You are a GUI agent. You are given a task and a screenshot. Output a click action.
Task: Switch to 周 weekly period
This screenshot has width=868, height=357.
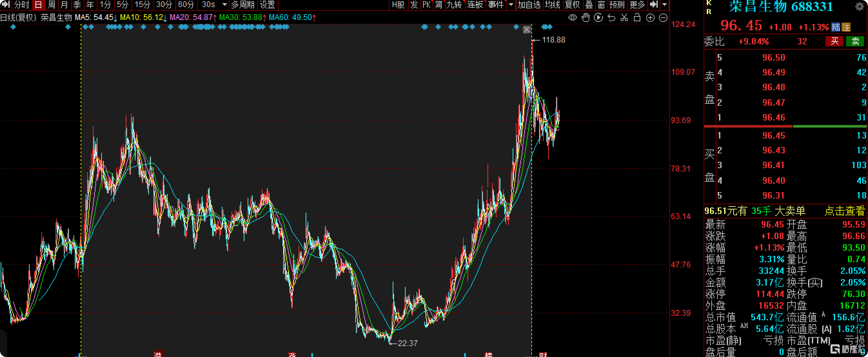[x=51, y=5]
